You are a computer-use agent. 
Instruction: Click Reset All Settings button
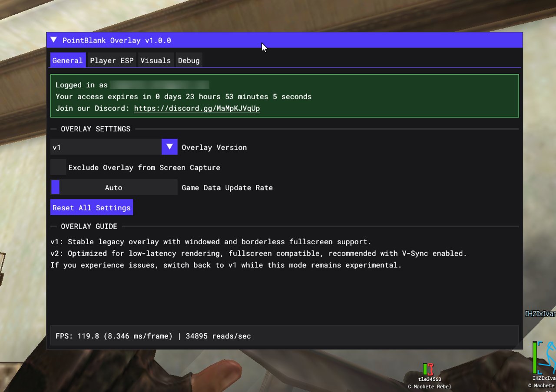pyautogui.click(x=92, y=207)
